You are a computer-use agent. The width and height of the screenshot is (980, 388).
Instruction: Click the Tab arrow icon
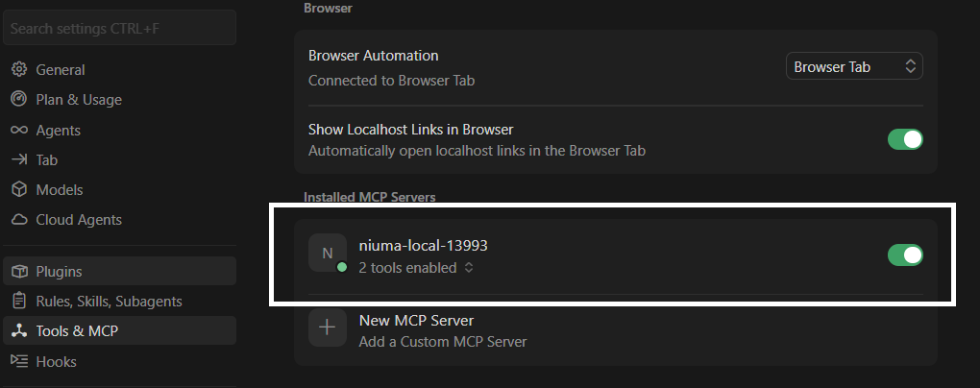pyautogui.click(x=19, y=160)
